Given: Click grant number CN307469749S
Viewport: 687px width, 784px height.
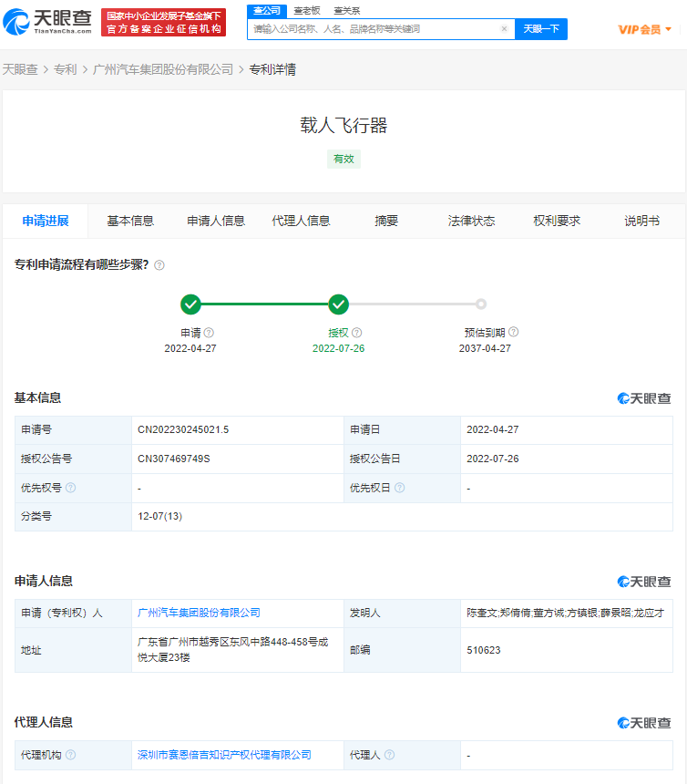Looking at the screenshot, I should 173,459.
